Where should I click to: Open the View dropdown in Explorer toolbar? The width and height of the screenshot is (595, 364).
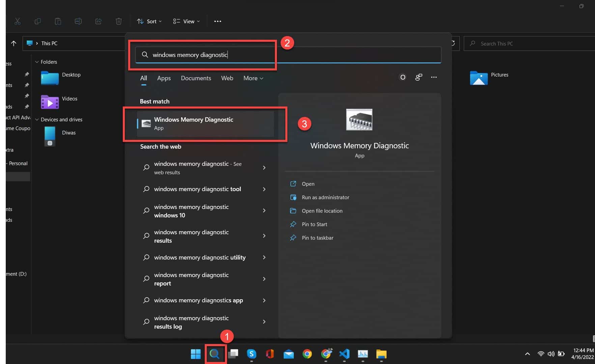pyautogui.click(x=186, y=21)
